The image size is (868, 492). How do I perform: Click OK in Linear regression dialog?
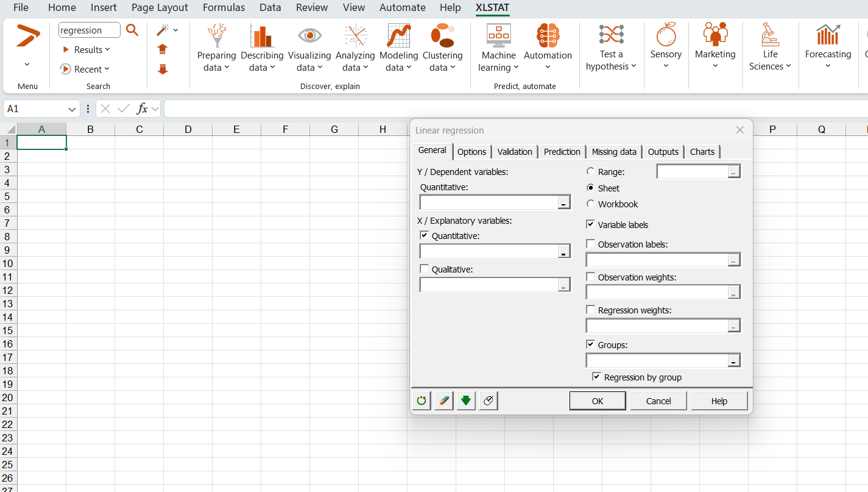point(598,401)
